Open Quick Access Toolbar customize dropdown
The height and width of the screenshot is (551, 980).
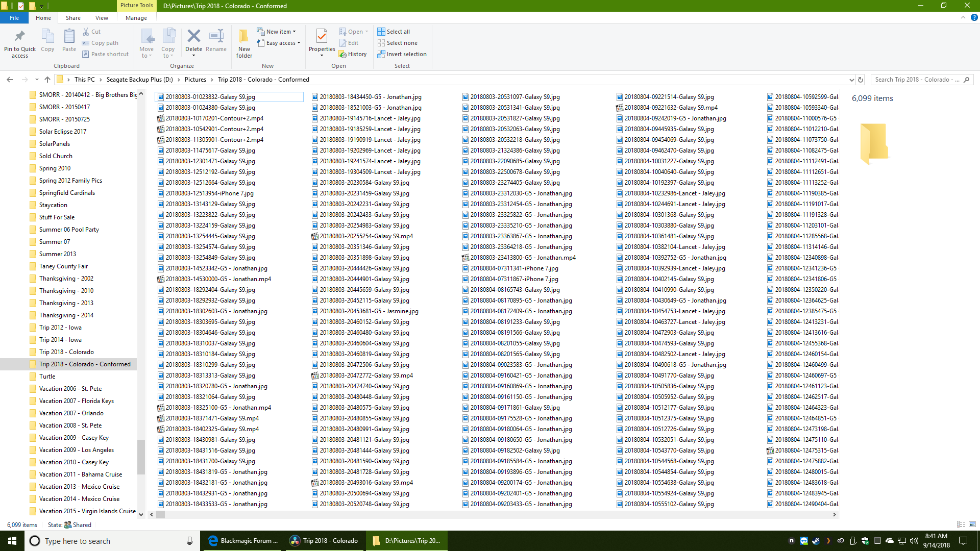coord(41,6)
